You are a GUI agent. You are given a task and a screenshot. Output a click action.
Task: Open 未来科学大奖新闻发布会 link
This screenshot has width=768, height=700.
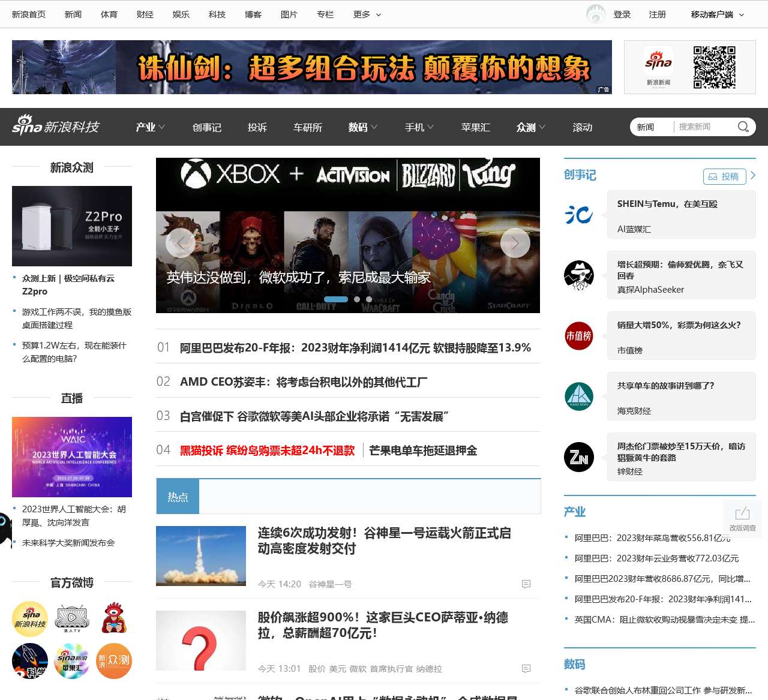point(68,543)
